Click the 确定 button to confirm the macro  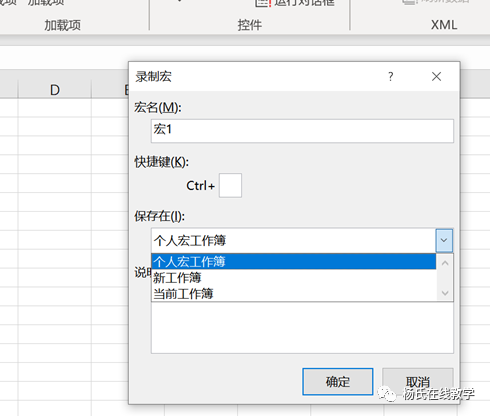tap(337, 382)
